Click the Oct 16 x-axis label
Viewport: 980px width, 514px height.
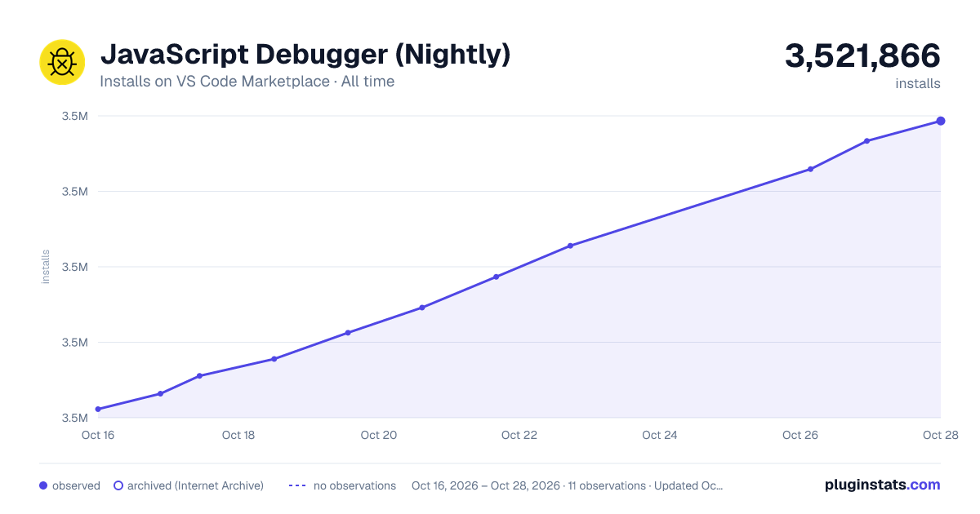98,435
